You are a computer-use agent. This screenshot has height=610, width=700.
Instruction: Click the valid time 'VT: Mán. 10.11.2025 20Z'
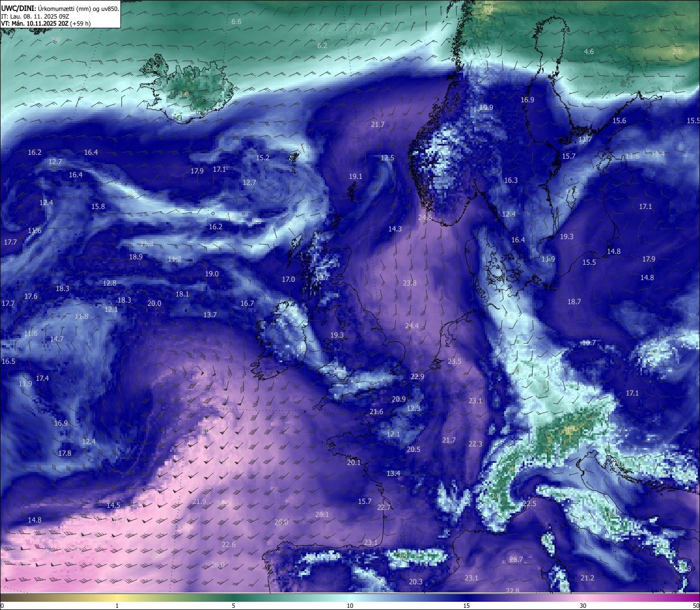(34, 24)
